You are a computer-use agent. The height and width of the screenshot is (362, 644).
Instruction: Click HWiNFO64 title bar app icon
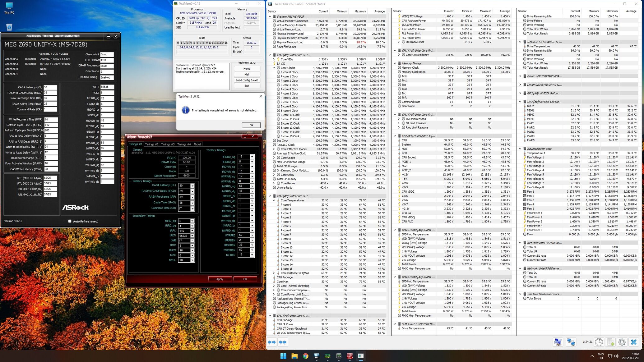click(270, 4)
